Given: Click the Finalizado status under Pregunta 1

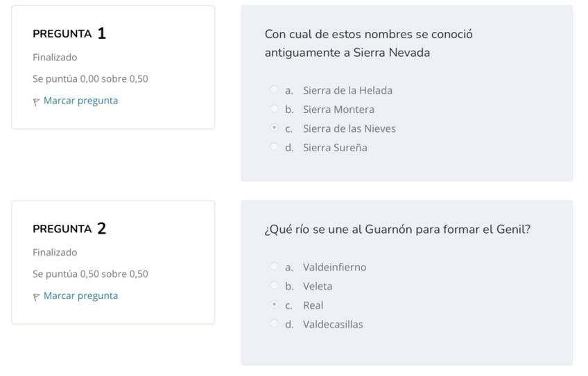Looking at the screenshot, I should coord(55,57).
